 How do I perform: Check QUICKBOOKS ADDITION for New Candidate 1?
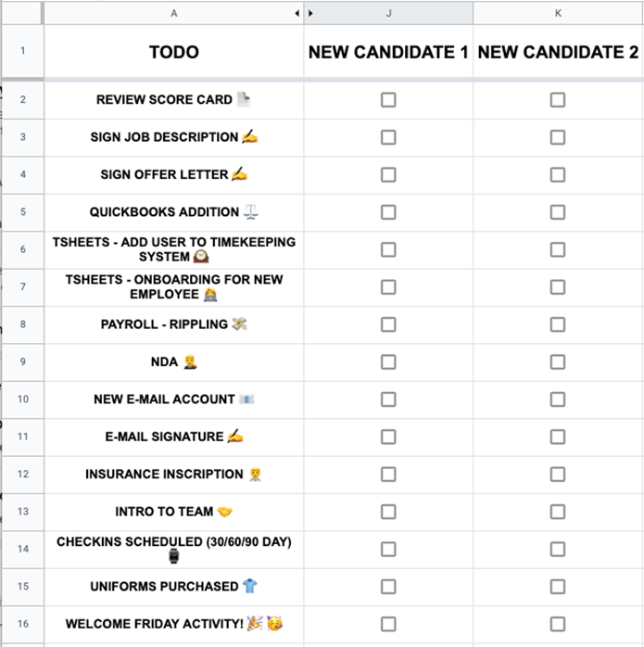coord(388,211)
